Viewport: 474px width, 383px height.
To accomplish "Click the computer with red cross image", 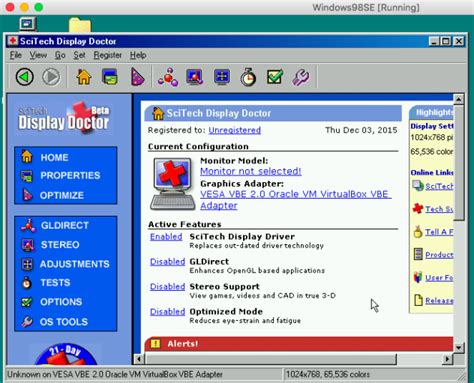I will point(172,184).
